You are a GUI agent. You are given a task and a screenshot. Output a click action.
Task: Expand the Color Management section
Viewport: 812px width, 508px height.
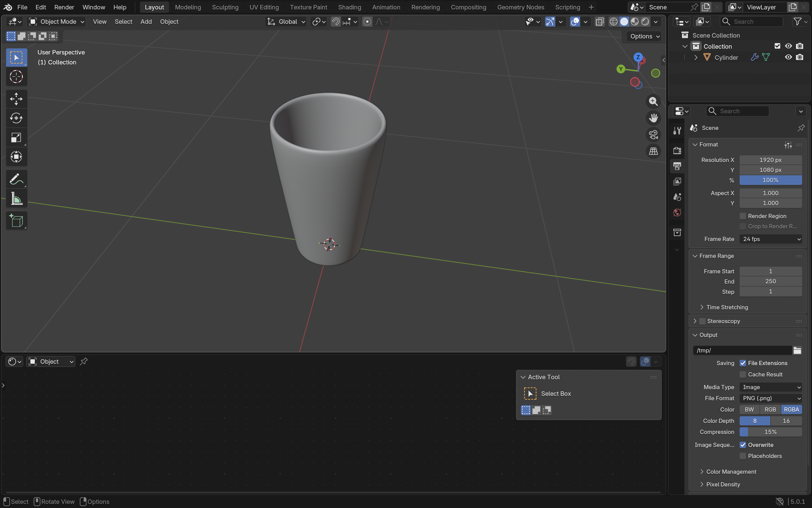731,472
